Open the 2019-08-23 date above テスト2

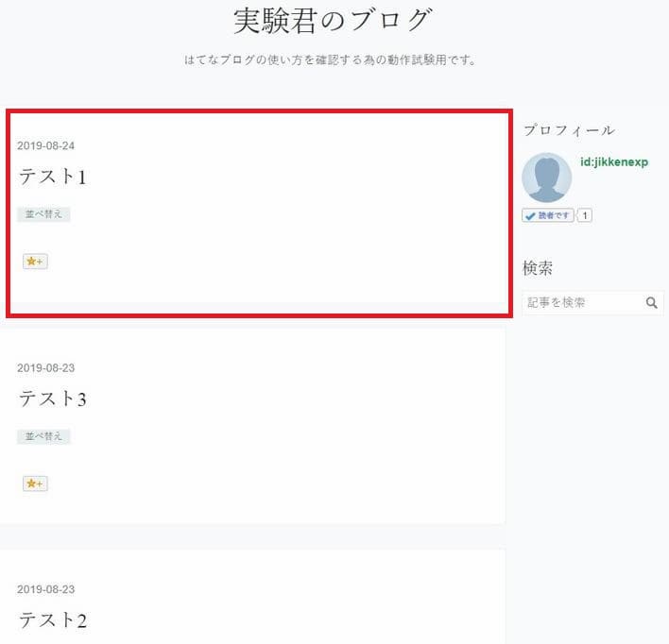(x=45, y=589)
